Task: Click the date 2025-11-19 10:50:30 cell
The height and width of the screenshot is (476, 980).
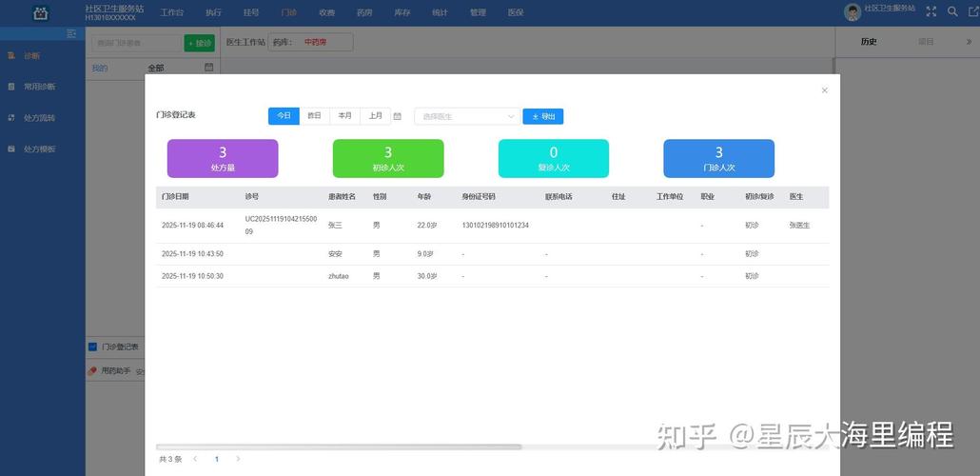Action: [x=192, y=276]
